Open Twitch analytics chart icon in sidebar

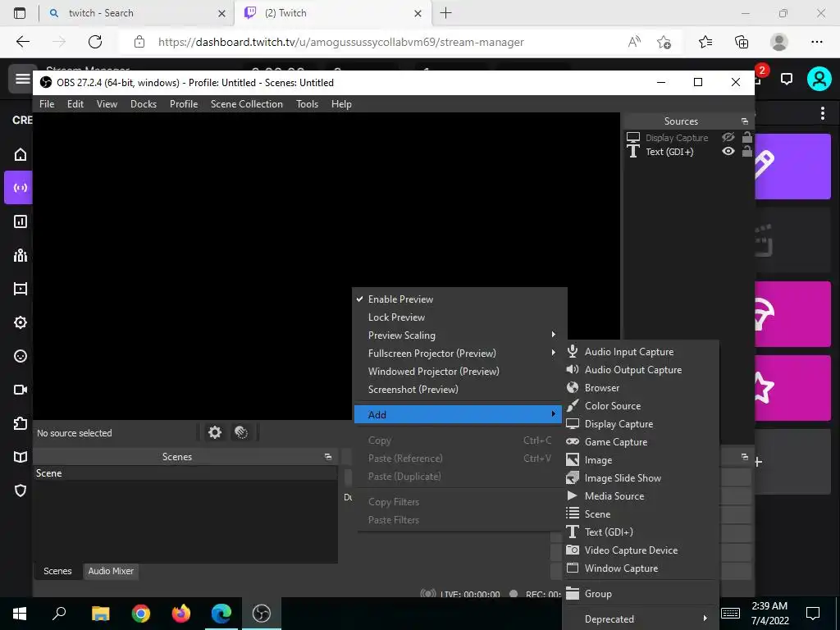click(21, 221)
